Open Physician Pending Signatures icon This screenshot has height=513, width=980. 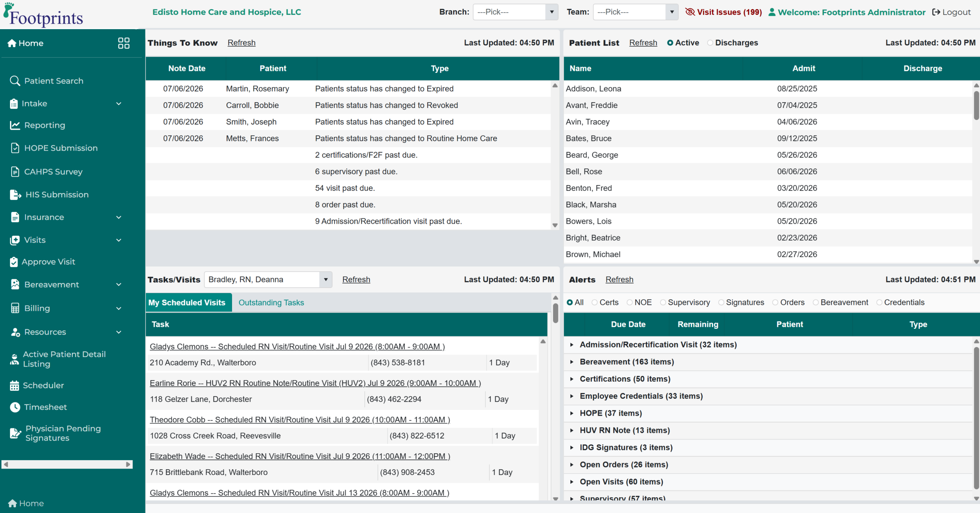15,433
